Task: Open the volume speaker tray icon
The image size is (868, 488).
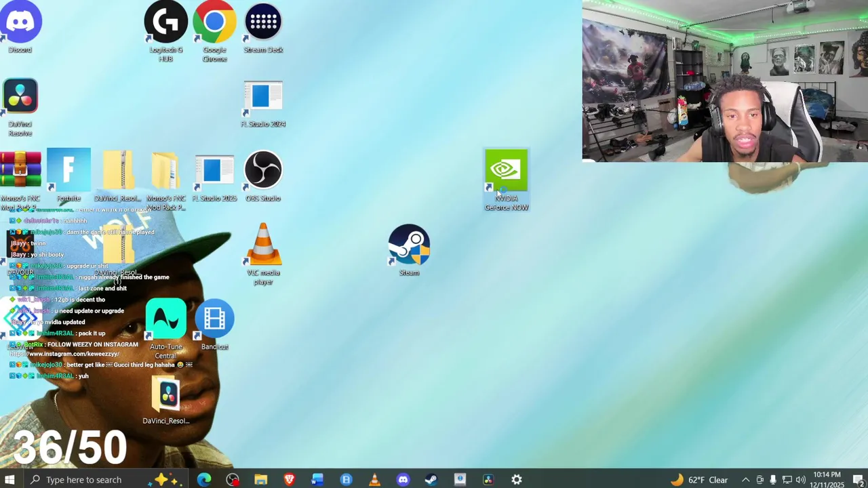Action: click(800, 480)
